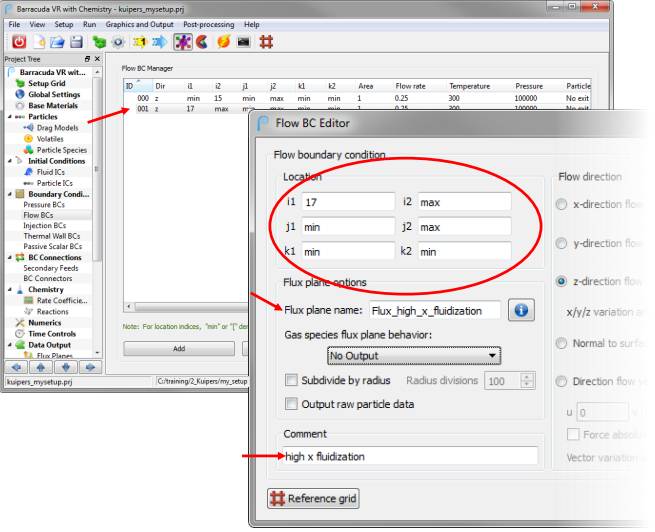Click the red grid icon in toolbar
The image size is (655, 532).
click(267, 42)
